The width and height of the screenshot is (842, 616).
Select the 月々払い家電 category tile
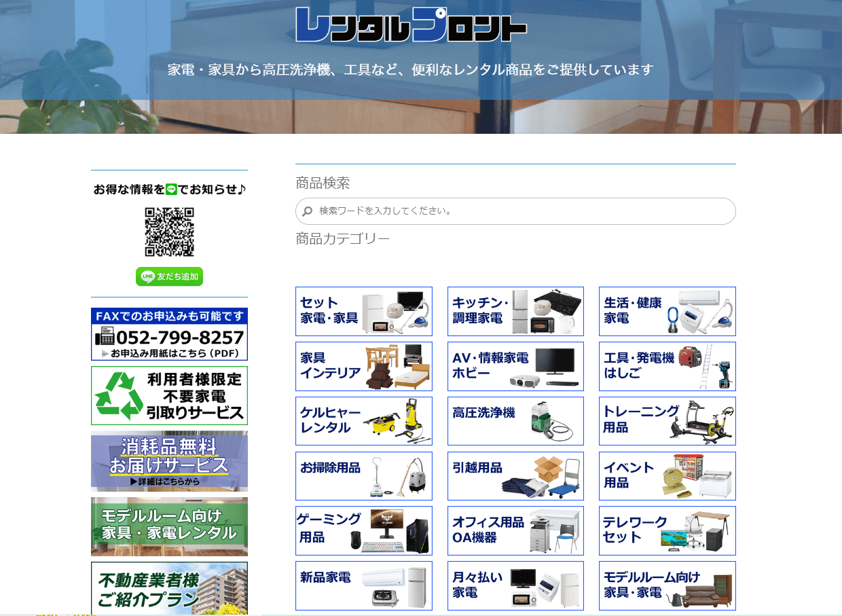pyautogui.click(x=515, y=585)
